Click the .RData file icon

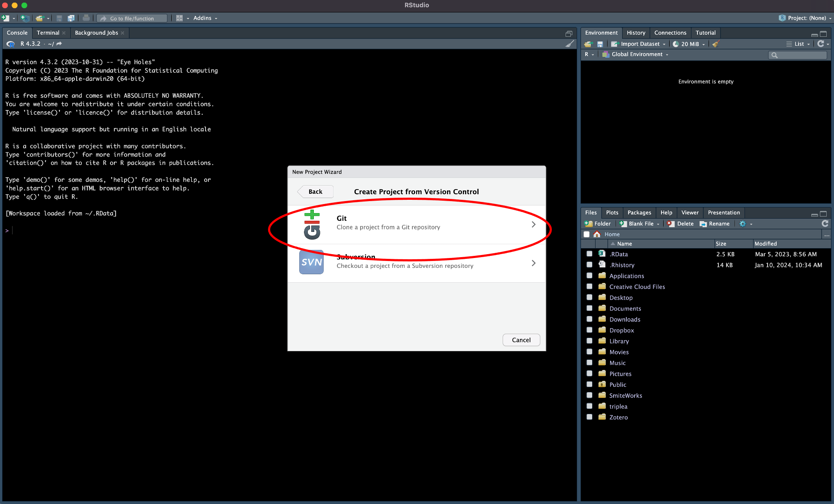tap(602, 254)
